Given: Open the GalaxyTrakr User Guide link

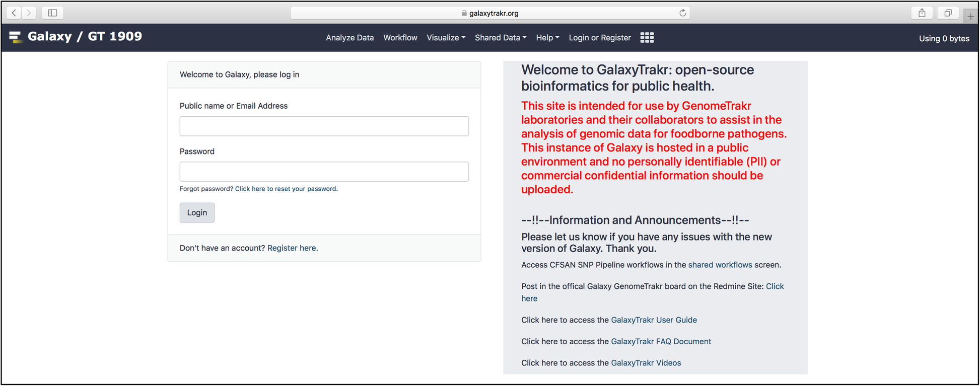Looking at the screenshot, I should pyautogui.click(x=654, y=320).
